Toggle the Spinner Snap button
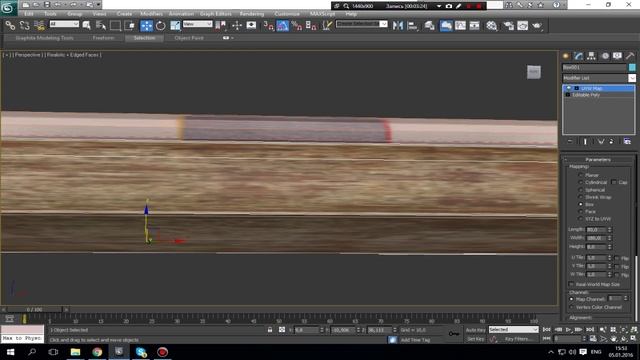 pyautogui.click(x=311, y=26)
